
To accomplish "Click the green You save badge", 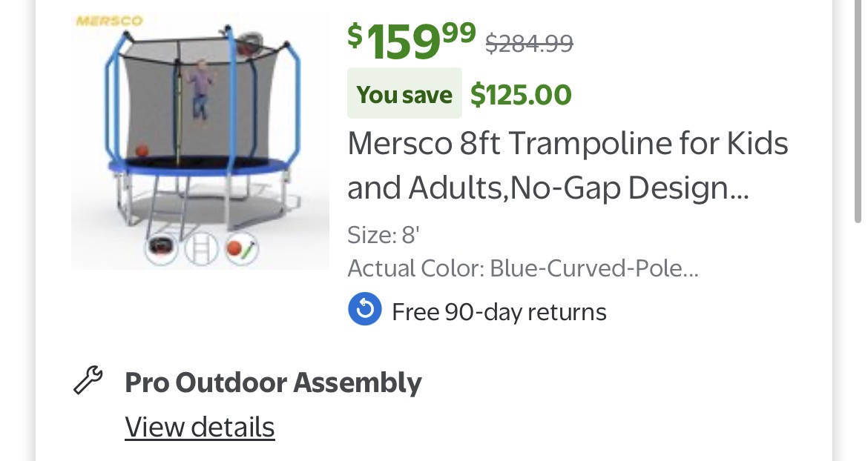I will tap(404, 94).
